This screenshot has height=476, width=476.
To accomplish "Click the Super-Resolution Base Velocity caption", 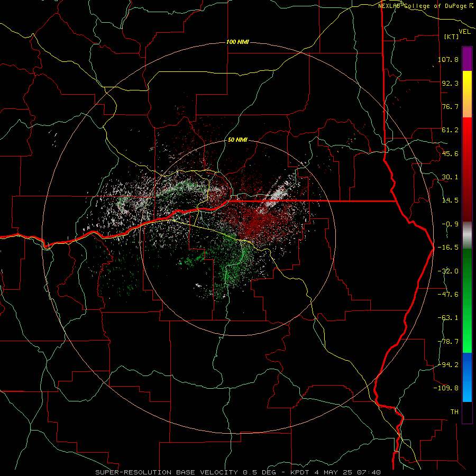I will tap(237, 472).
